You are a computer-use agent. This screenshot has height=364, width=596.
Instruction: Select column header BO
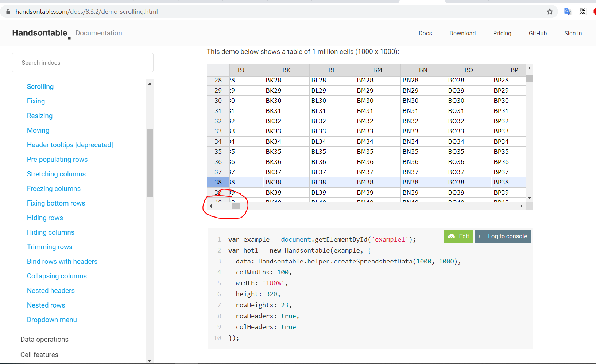coord(469,70)
